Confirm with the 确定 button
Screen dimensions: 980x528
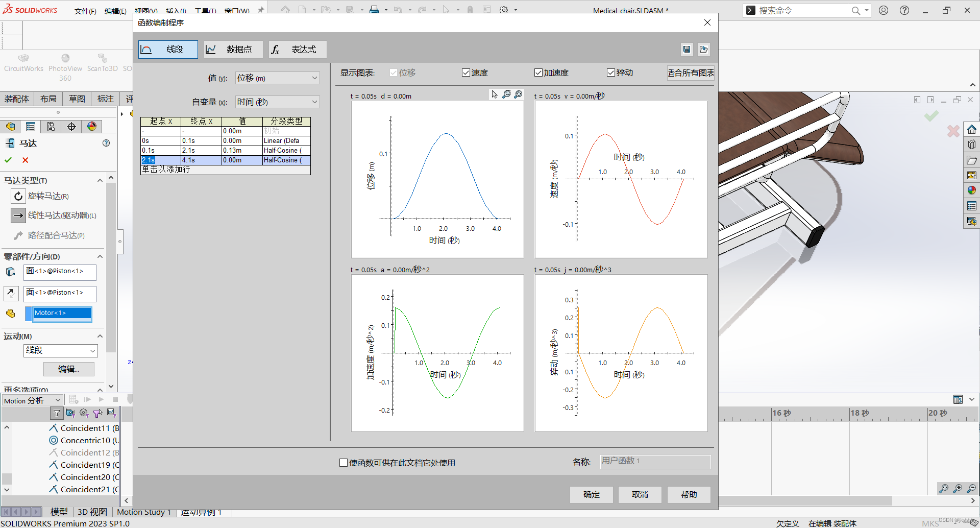pyautogui.click(x=592, y=494)
